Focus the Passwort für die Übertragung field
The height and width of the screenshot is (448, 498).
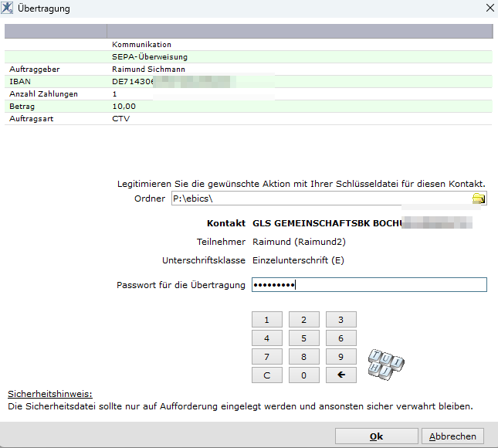tap(369, 285)
